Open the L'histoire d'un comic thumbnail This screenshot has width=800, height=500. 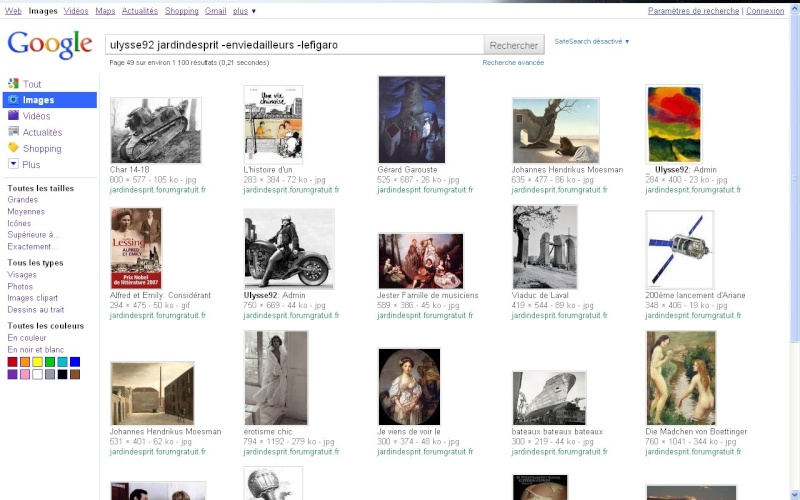pyautogui.click(x=273, y=124)
